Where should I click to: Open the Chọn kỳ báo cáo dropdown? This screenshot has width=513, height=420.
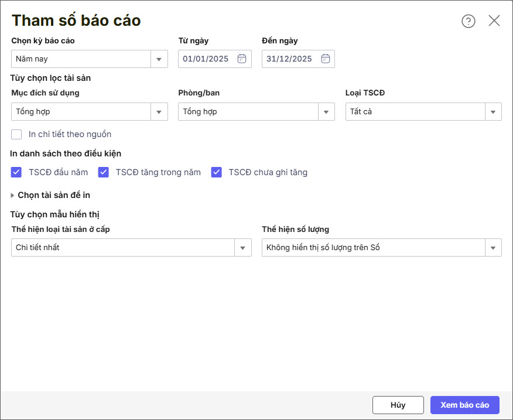point(159,59)
